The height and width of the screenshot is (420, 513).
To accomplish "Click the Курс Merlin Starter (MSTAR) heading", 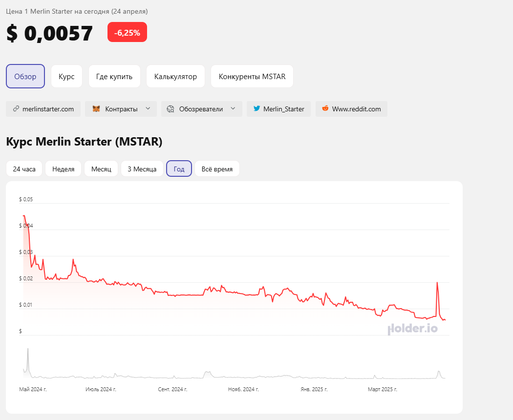I will tap(84, 141).
